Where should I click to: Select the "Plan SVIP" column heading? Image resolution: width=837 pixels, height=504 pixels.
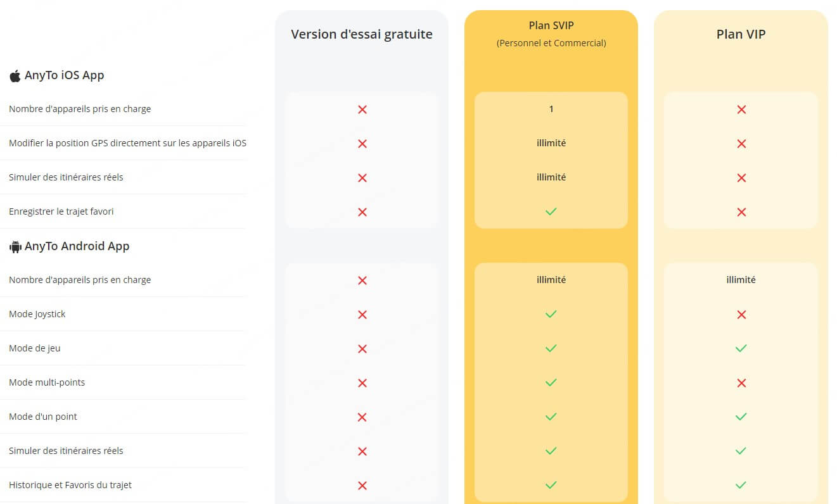coord(551,26)
